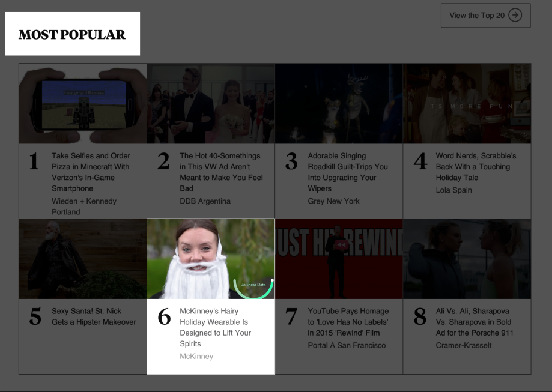This screenshot has height=392, width=552.
Task: Click the arrow icon in View the Top 20
Action: (x=515, y=16)
